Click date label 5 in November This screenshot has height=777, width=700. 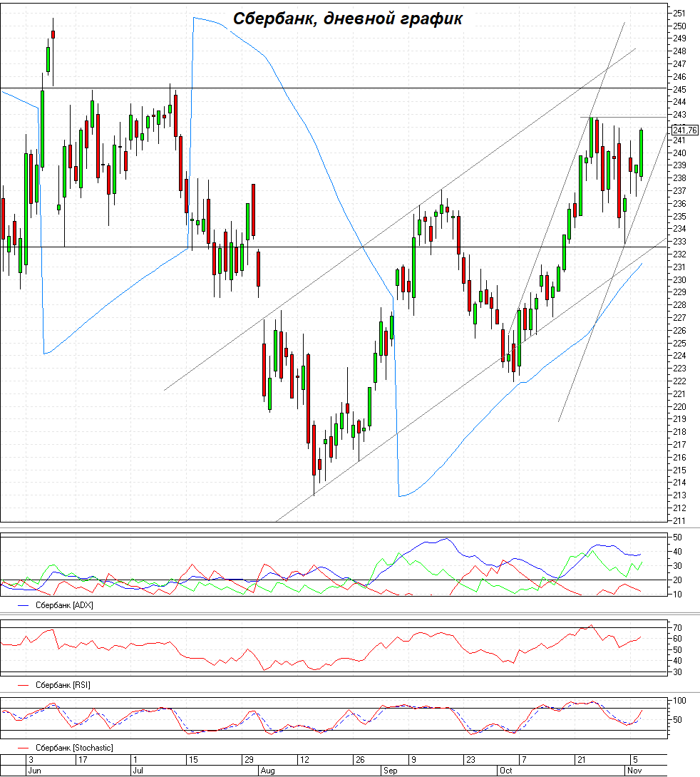click(x=635, y=760)
